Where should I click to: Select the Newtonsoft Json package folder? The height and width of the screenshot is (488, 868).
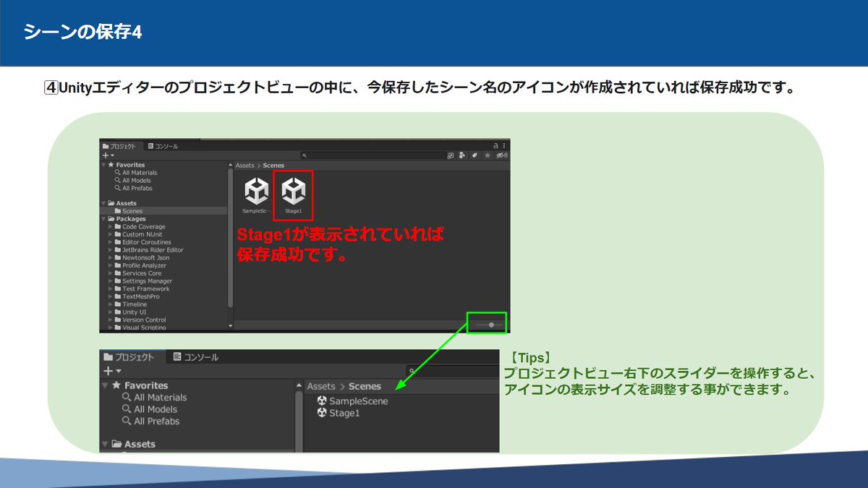point(142,258)
